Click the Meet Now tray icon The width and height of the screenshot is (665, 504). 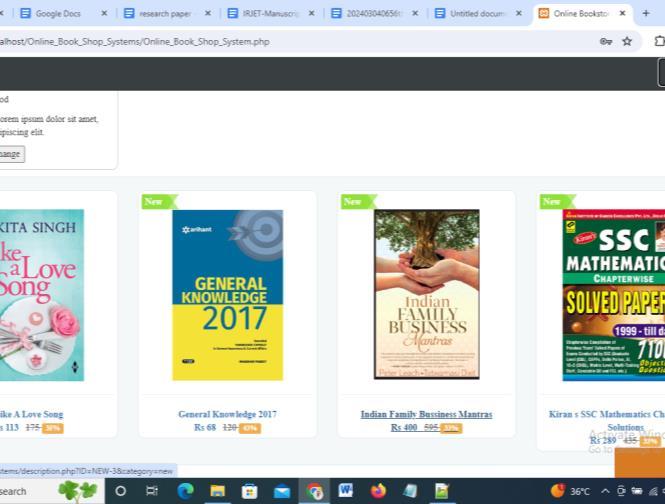[621, 491]
